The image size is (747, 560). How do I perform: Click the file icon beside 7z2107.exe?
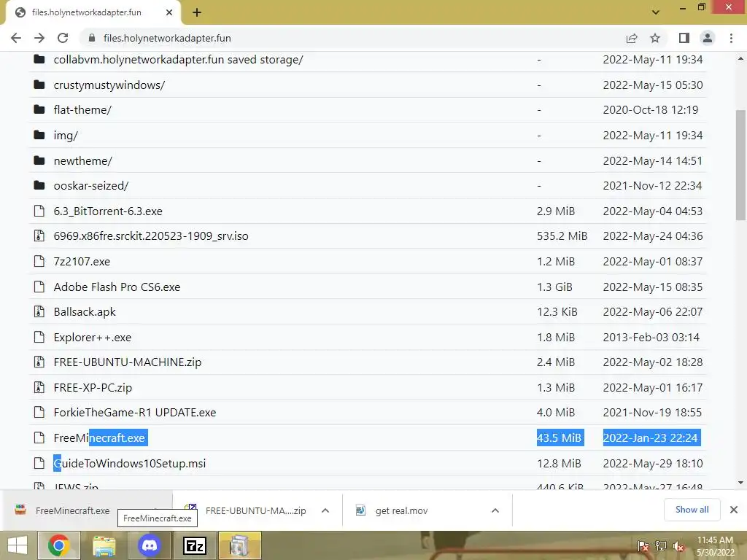39,262
